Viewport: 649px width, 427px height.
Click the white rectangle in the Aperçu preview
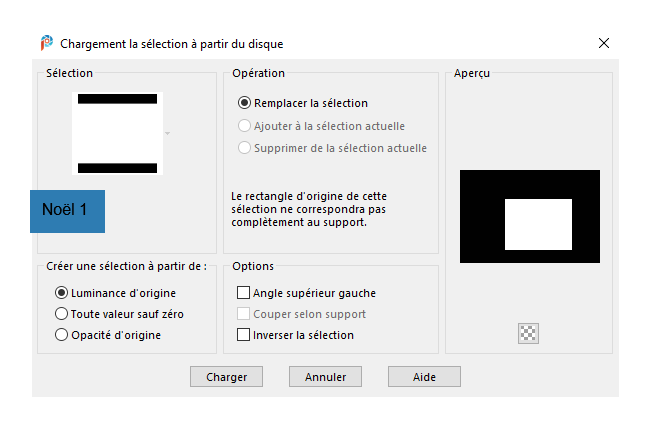(x=538, y=224)
